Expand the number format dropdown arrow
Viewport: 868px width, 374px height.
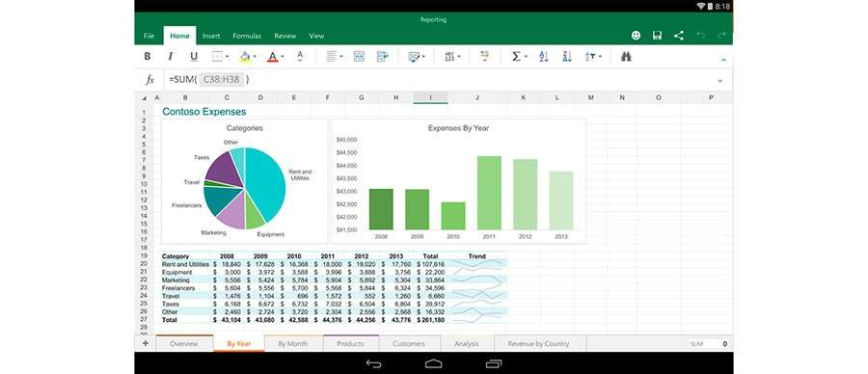pyautogui.click(x=459, y=57)
